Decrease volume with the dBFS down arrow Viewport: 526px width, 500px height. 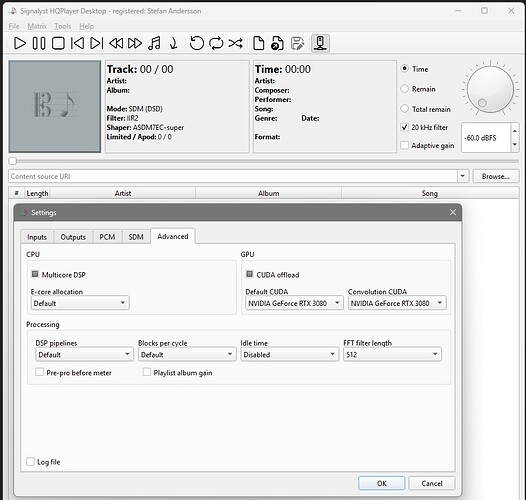515,145
